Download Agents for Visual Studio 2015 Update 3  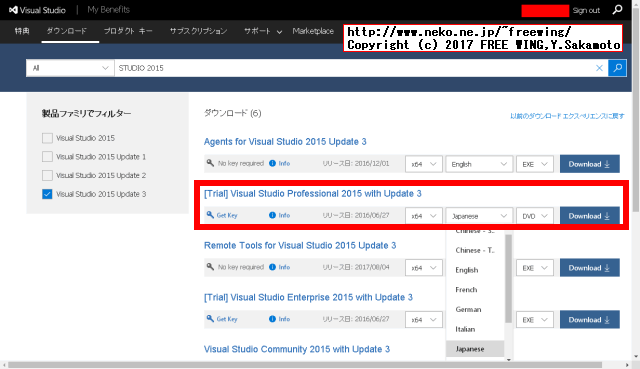pos(590,164)
